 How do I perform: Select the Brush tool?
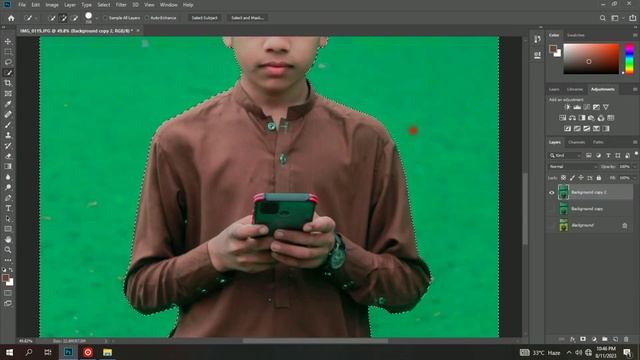(x=8, y=125)
